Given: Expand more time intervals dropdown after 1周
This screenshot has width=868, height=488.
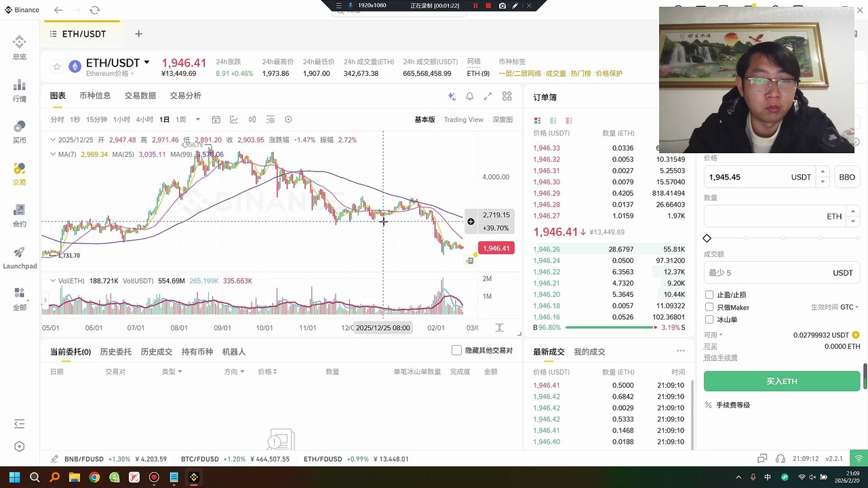Looking at the screenshot, I should pos(197,120).
